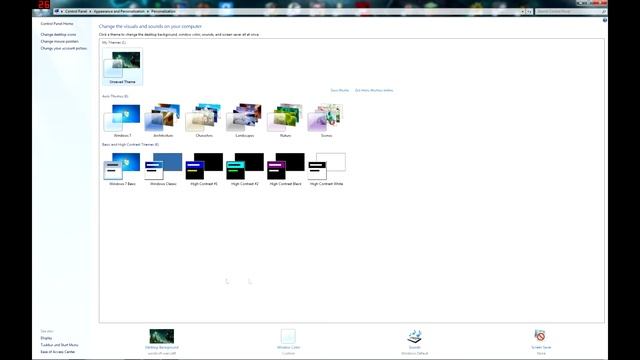Apply the Architecture theme
Viewport: 640px width, 360px height.
click(163, 120)
